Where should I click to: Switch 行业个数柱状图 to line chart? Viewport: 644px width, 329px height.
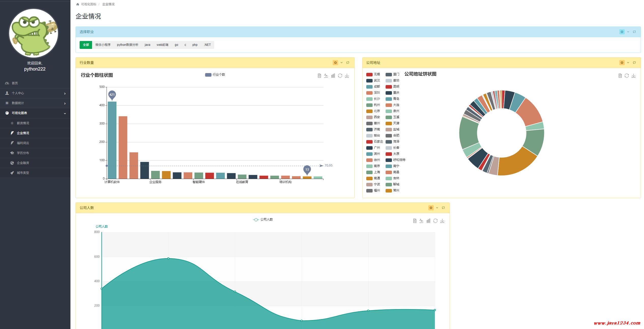[x=326, y=76]
